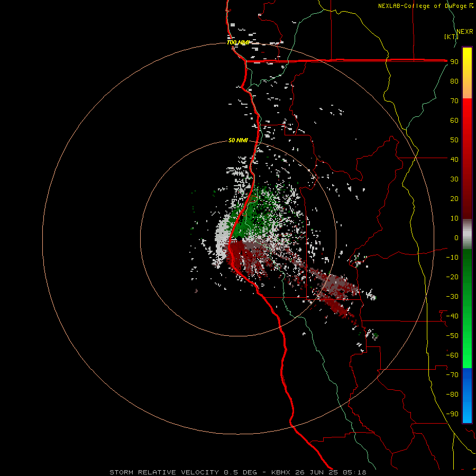Click the -20 value on velocity scale
Screen dimensions: 476x476
tap(452, 277)
